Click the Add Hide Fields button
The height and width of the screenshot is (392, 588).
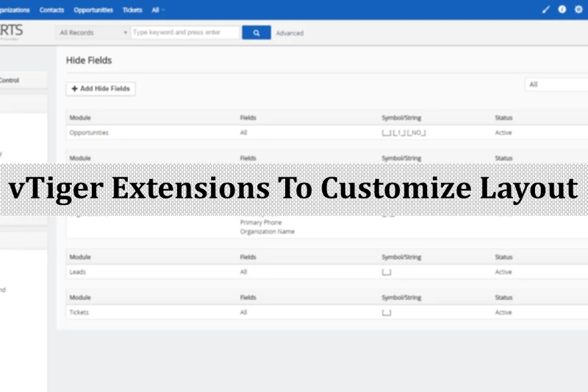(x=101, y=88)
